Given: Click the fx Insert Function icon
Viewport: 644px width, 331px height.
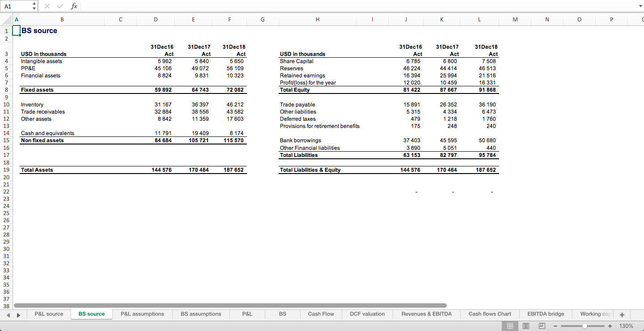Looking at the screenshot, I should click(74, 6).
